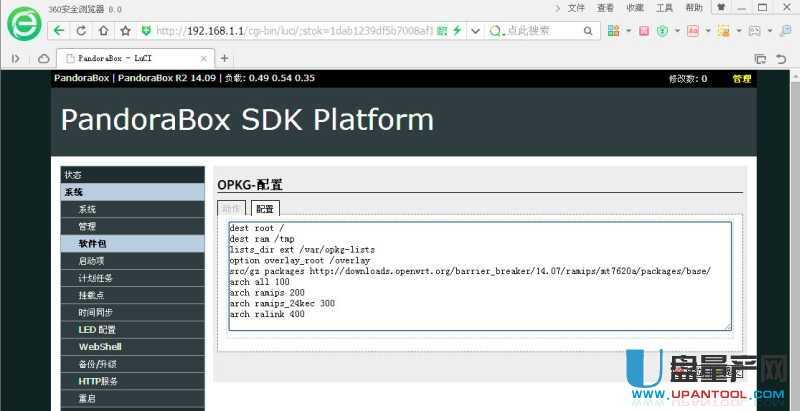
Task: Go to the browser home page icon
Action: (104, 31)
